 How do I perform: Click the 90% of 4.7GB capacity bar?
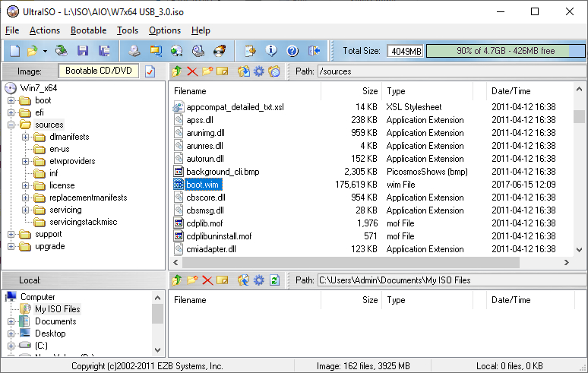click(x=505, y=51)
